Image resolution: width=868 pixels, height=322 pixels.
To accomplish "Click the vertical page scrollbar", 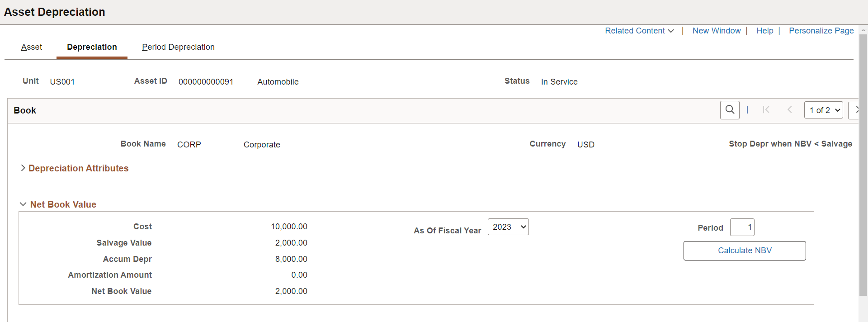I will pos(863,165).
